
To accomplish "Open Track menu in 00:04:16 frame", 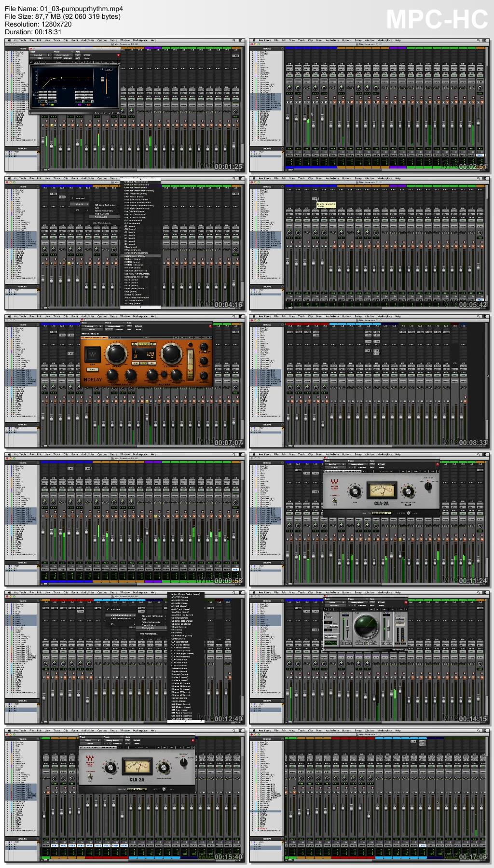I will [x=56, y=178].
